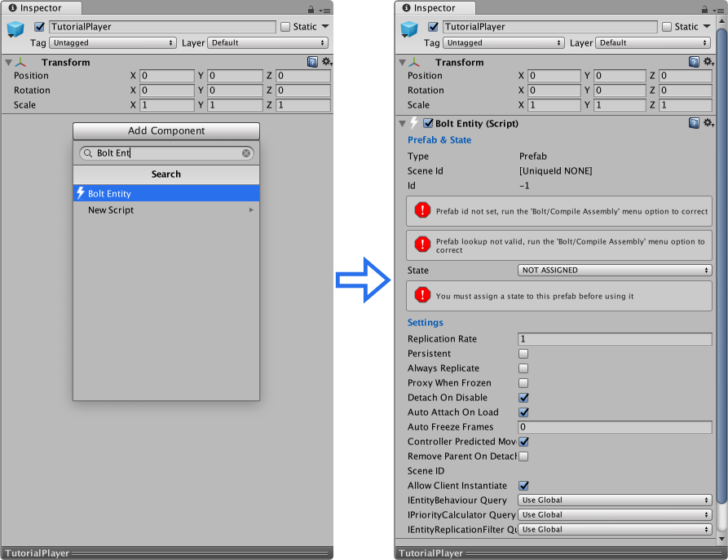The height and width of the screenshot is (560, 728).
Task: Click error icon for 'You must assign a state' message
Action: tap(422, 295)
